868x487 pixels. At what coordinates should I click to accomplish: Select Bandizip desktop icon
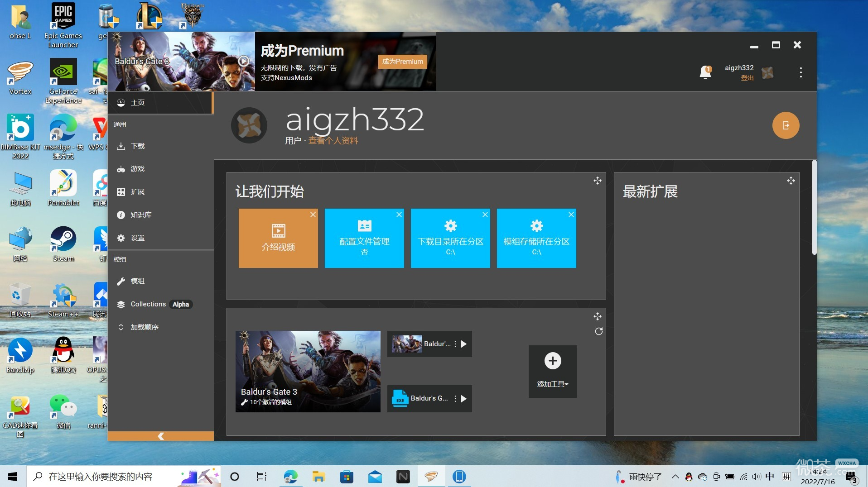[x=20, y=356]
